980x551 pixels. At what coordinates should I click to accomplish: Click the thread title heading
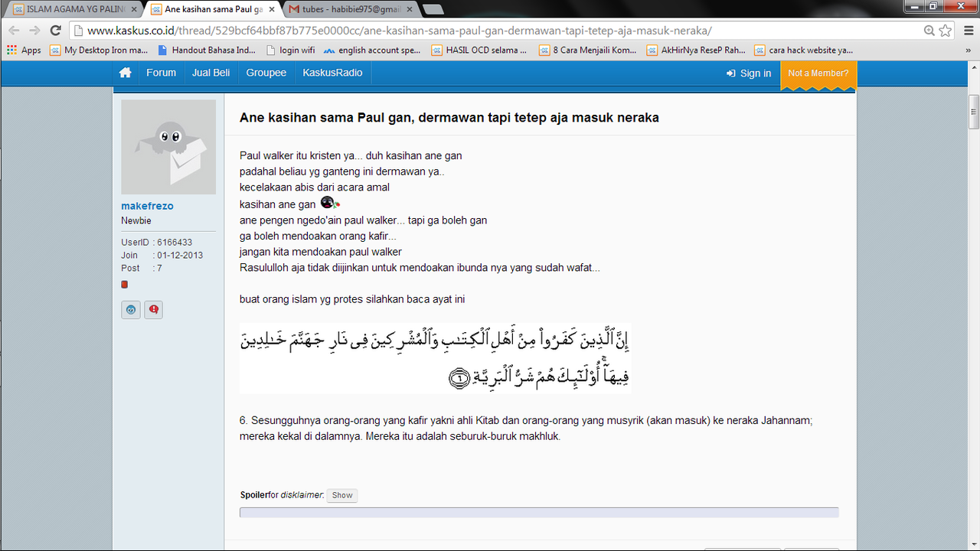coord(449,118)
